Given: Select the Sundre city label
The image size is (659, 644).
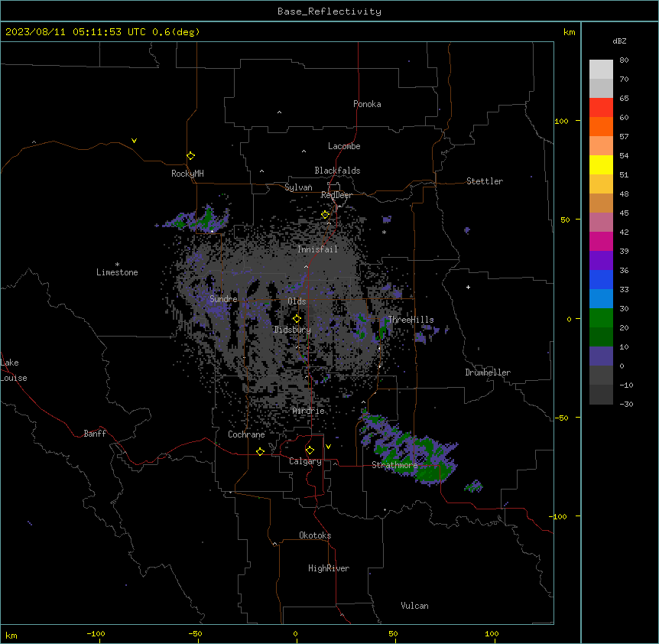Looking at the screenshot, I should [x=223, y=299].
